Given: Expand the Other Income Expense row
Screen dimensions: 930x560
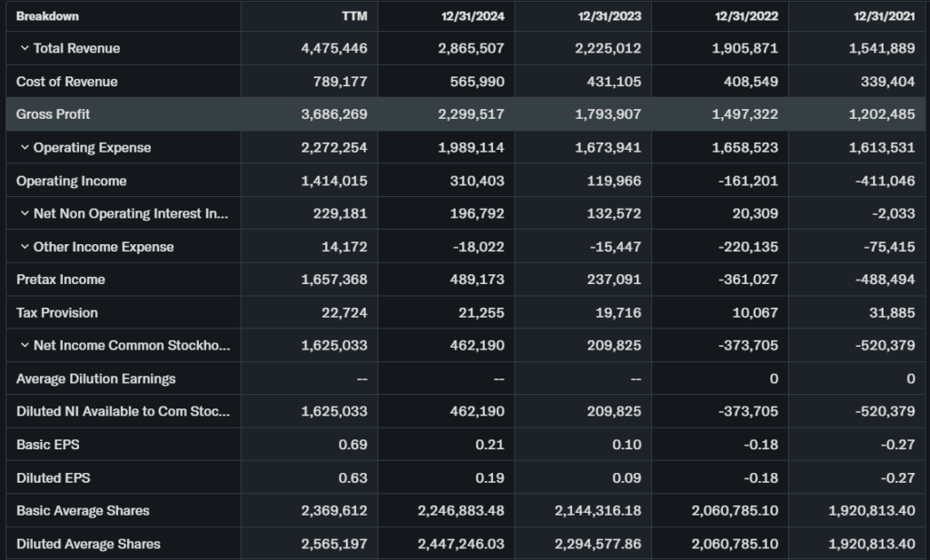Looking at the screenshot, I should click(x=25, y=247).
